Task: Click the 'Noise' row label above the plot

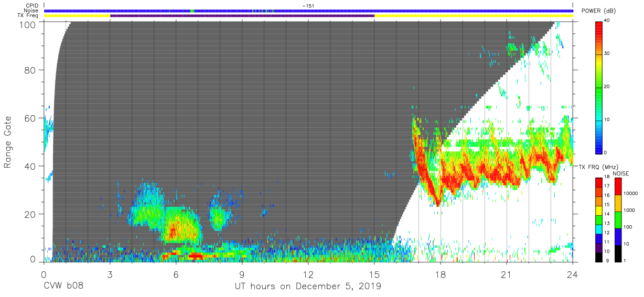Action: 31,10
